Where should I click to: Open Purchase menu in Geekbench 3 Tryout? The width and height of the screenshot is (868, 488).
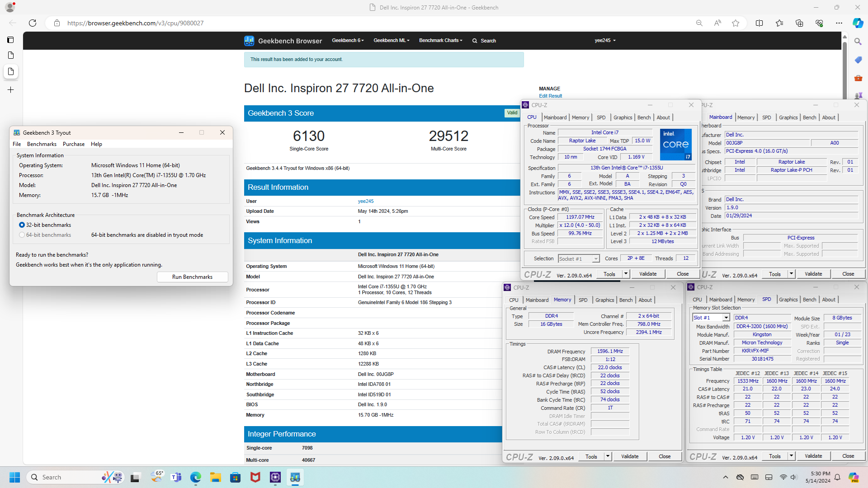(x=74, y=144)
